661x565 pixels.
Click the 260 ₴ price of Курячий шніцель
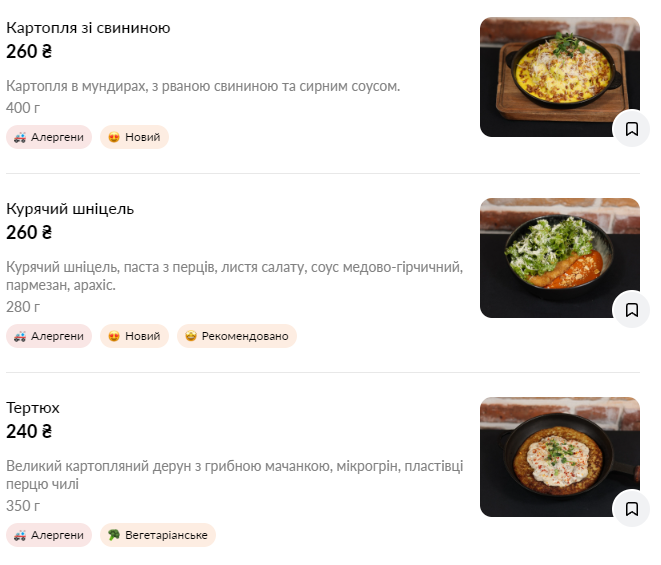click(29, 233)
